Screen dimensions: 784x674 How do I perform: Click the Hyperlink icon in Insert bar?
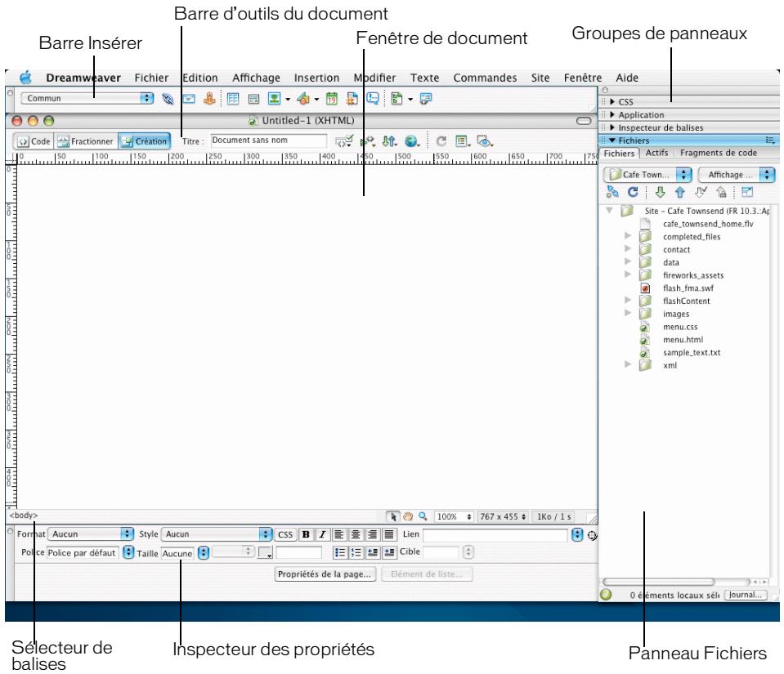(x=168, y=99)
